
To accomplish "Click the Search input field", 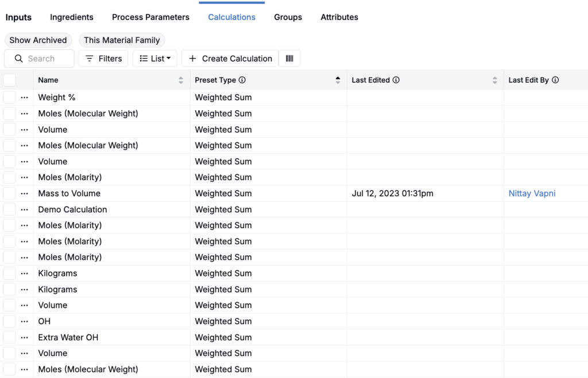I will pos(46,59).
